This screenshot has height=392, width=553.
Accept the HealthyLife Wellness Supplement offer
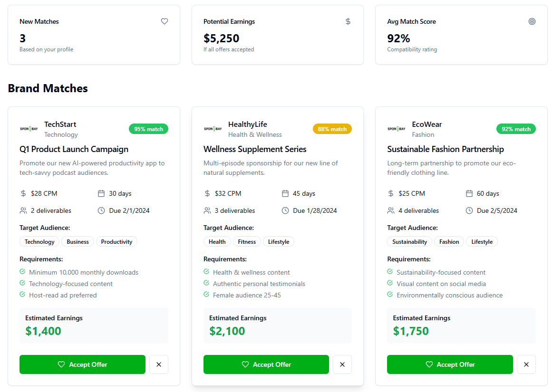[x=266, y=364]
